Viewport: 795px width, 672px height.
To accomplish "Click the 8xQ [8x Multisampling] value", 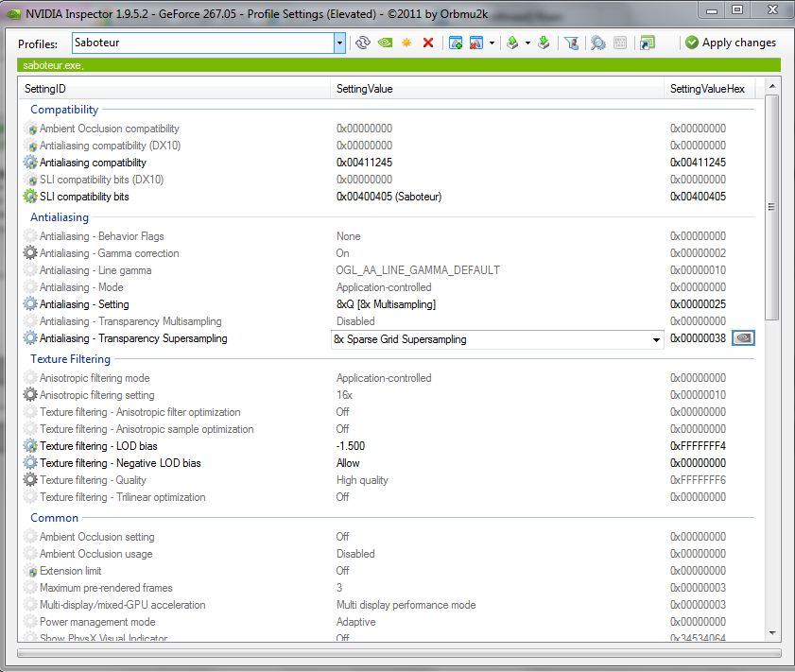I will [x=386, y=304].
